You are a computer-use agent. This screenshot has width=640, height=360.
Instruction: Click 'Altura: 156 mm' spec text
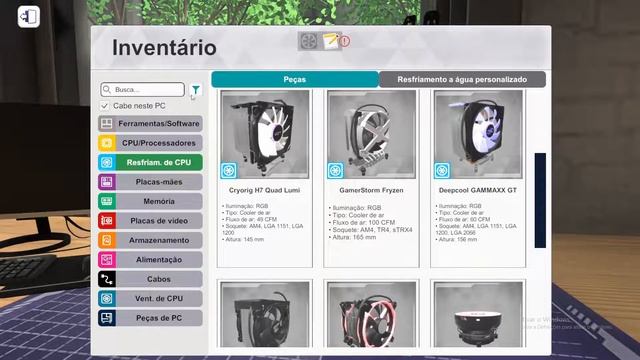click(x=458, y=240)
